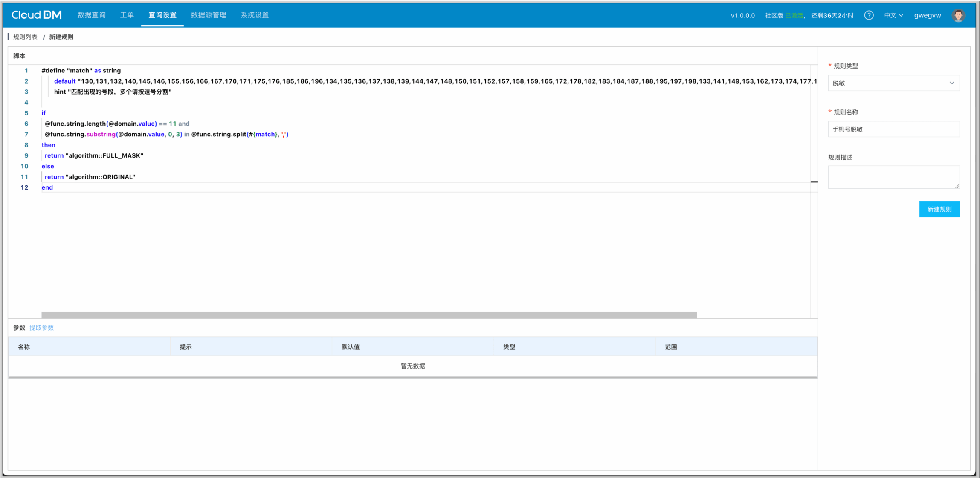The width and height of the screenshot is (980, 478).
Task: Click the horizontal scrollbar in script editor
Action: tap(369, 315)
